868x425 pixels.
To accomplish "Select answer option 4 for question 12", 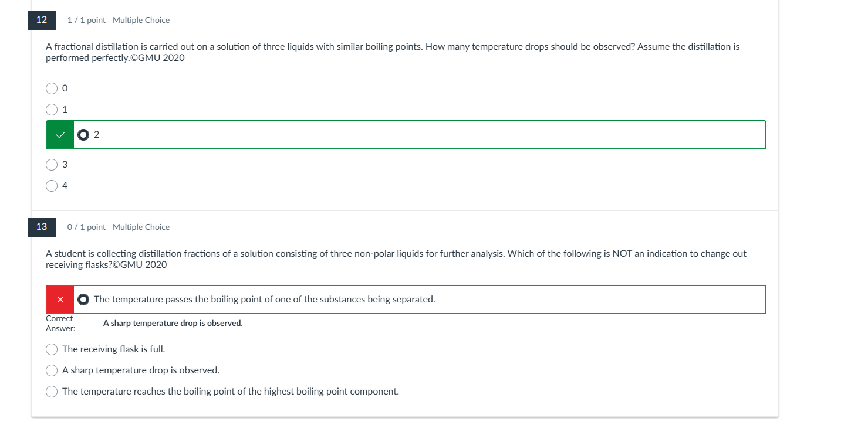I will click(52, 186).
